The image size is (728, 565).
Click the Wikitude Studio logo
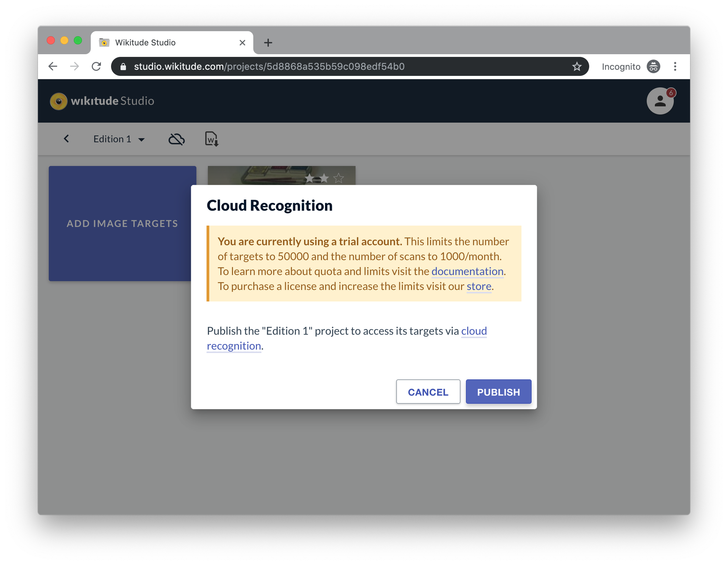click(x=102, y=101)
